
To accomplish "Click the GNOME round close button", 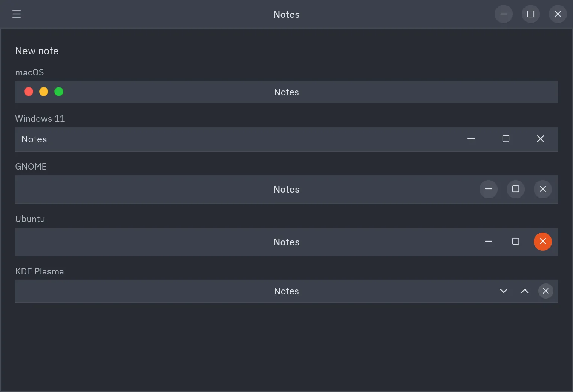I will pos(543,189).
